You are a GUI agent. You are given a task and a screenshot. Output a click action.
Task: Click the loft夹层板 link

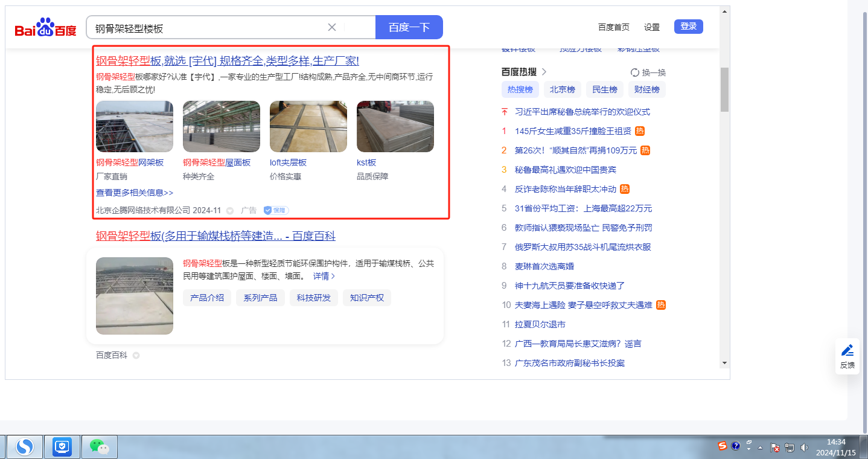288,162
